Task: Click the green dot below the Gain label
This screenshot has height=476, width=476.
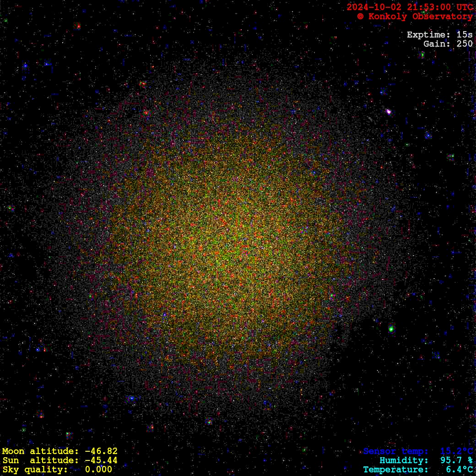Action: (x=422, y=54)
